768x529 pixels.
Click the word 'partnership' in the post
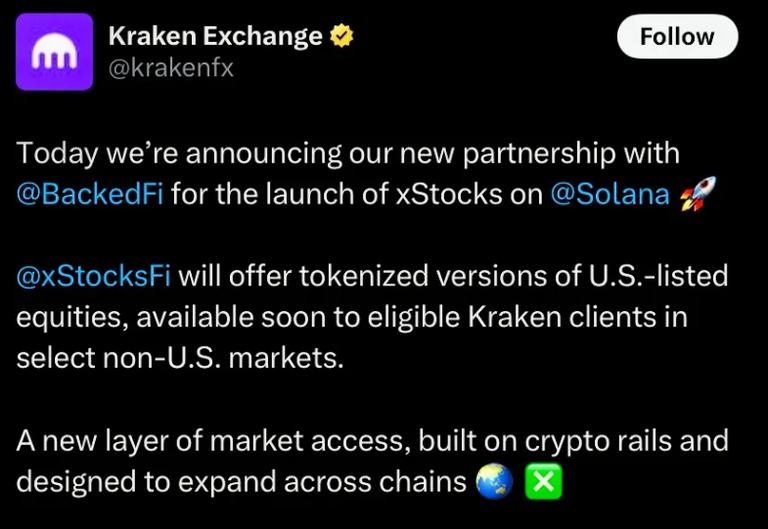[x=539, y=153]
